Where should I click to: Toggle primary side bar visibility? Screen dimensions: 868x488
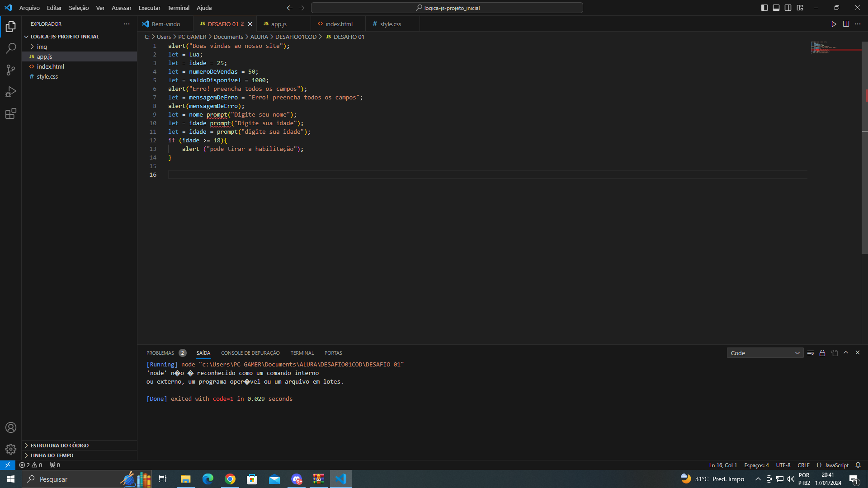click(x=764, y=8)
